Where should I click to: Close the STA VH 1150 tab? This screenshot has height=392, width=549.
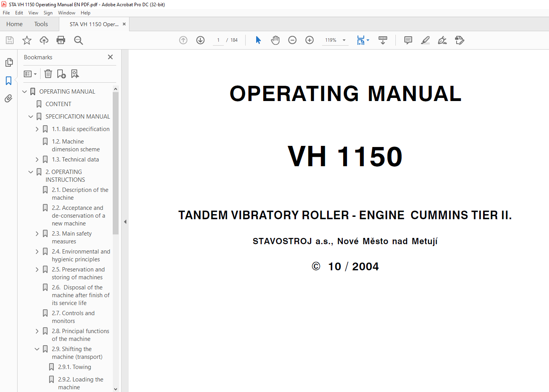click(124, 24)
